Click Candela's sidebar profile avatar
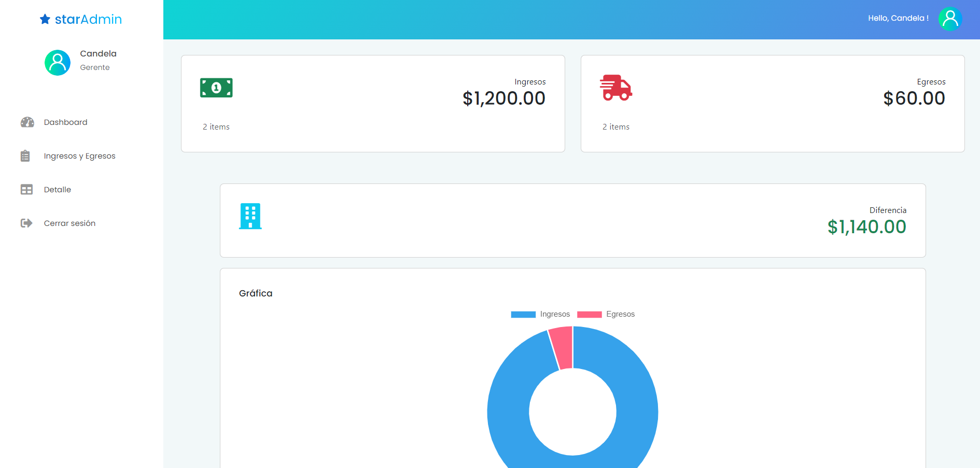The image size is (980, 468). pyautogui.click(x=58, y=63)
